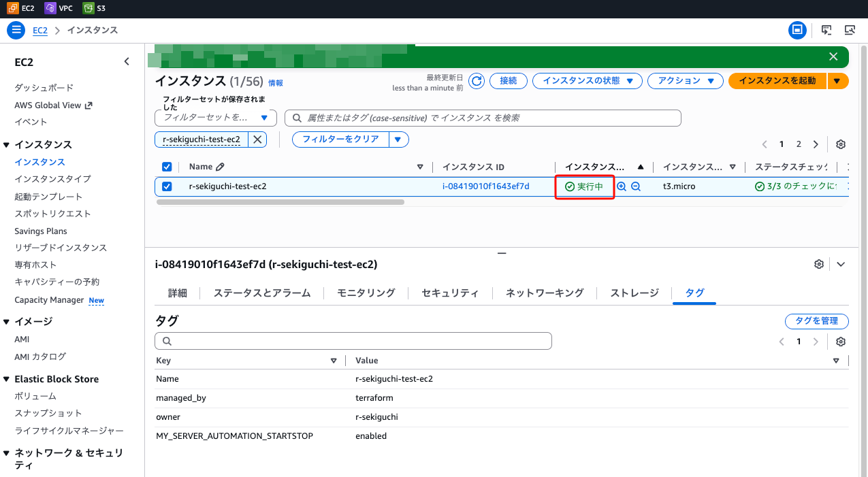Click the zoom-out filter icon beside 実行中
Viewport: 868px width, 477px height.
pyautogui.click(x=636, y=186)
